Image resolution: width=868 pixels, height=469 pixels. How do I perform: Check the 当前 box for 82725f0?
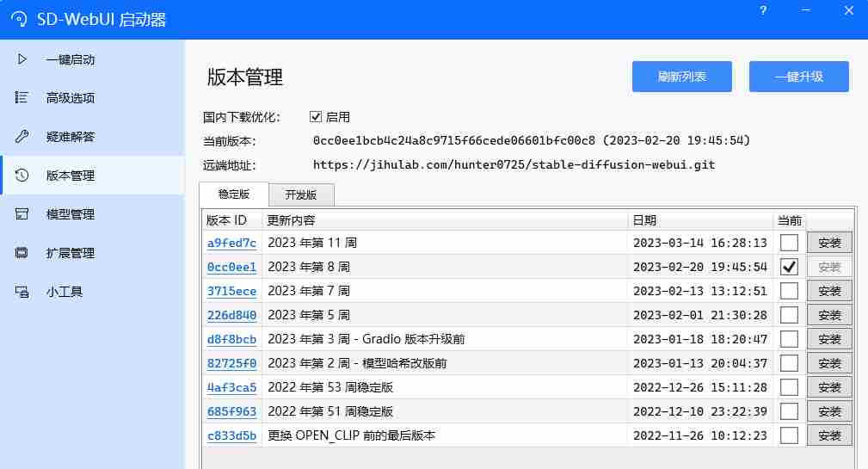click(x=789, y=363)
